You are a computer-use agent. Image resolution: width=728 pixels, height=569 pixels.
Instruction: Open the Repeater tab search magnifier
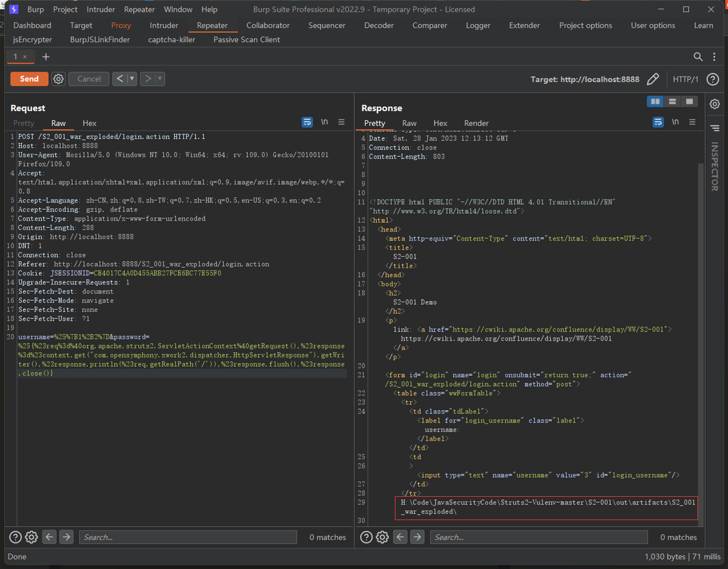[697, 57]
